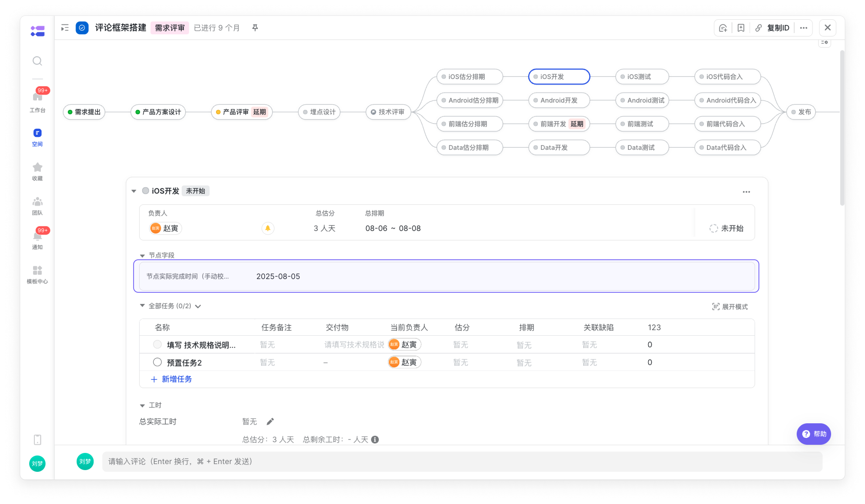This screenshot has height=504, width=865.
Task: Select the 前端开发 workflow node
Action: click(559, 124)
